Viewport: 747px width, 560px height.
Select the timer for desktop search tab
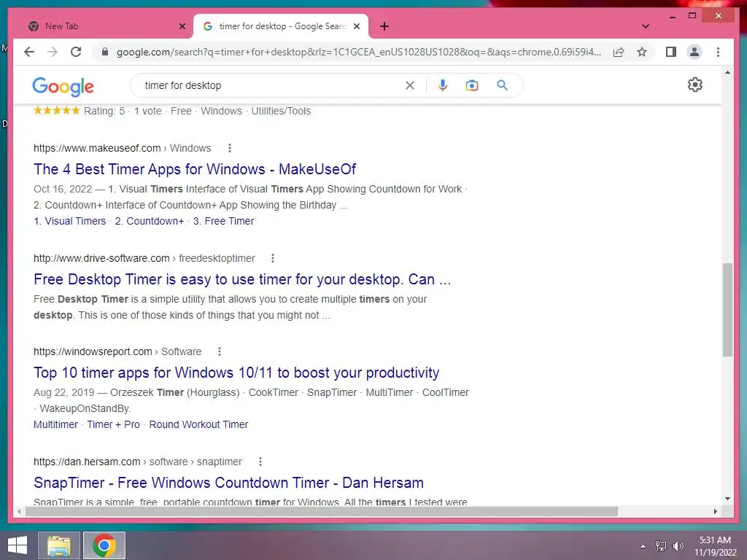point(281,26)
